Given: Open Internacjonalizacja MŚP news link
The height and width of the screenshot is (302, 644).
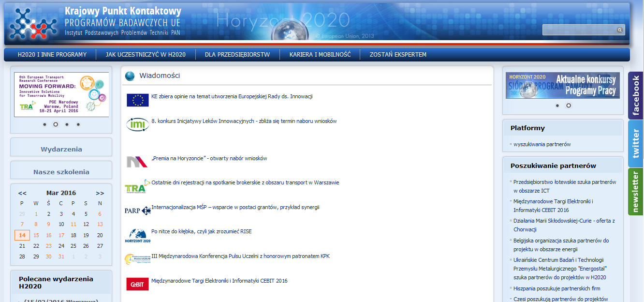Looking at the screenshot, I should [x=235, y=207].
